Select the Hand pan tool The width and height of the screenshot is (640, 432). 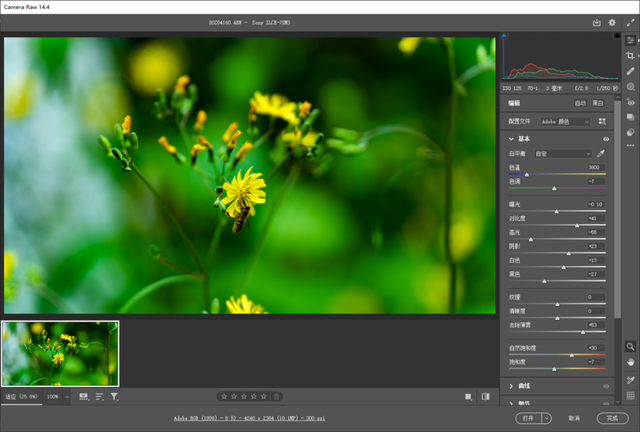[x=631, y=362]
